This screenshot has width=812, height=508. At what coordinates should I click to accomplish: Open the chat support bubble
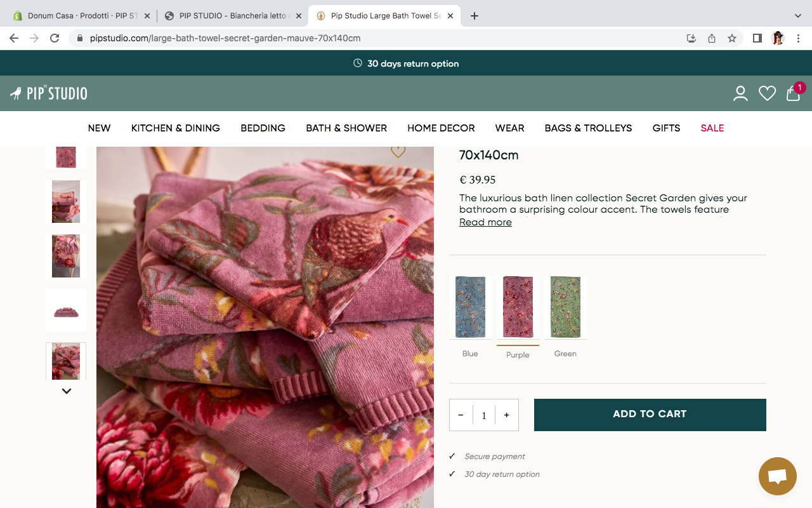point(777,476)
